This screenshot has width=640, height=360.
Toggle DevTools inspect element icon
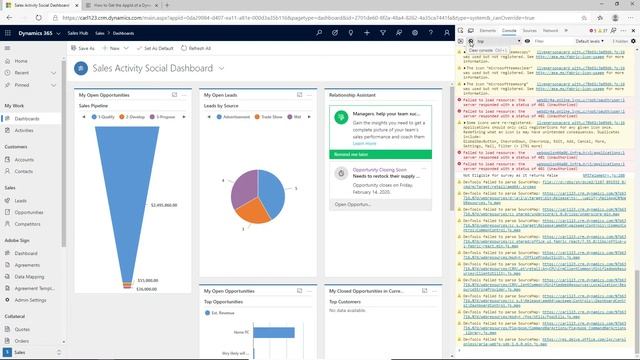pyautogui.click(x=460, y=31)
